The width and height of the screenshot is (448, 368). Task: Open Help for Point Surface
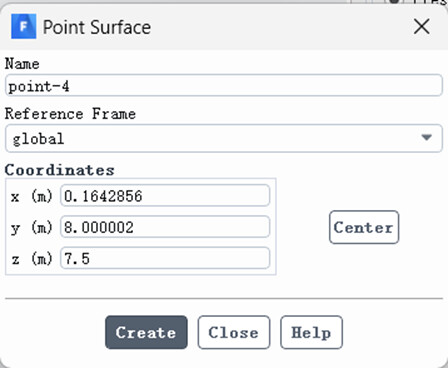tap(311, 332)
